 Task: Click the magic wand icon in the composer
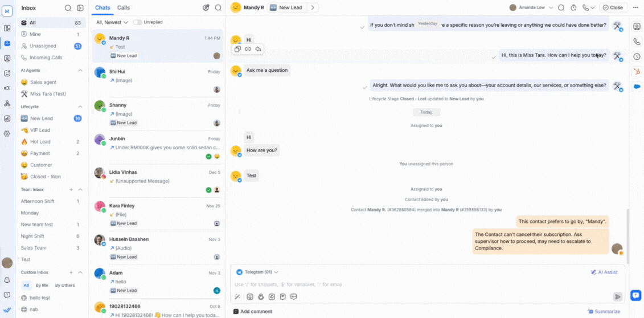pos(237,296)
